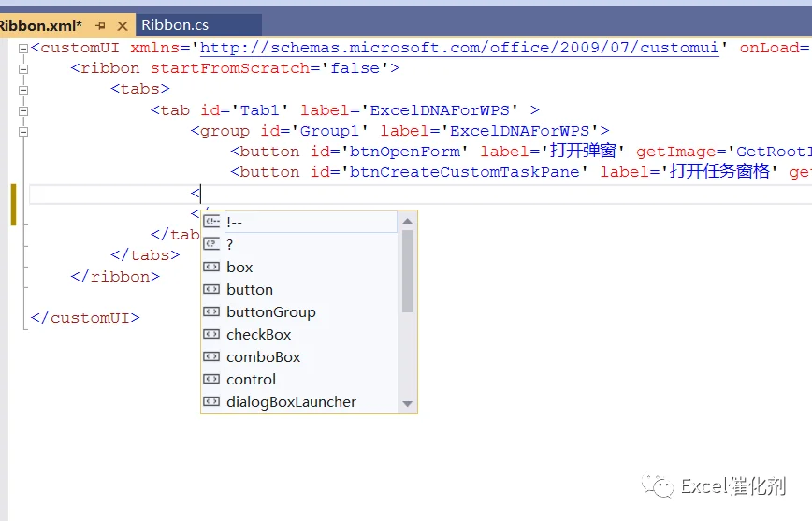Click the pin icon on Ribbon.xml tab

pyautogui.click(x=100, y=25)
